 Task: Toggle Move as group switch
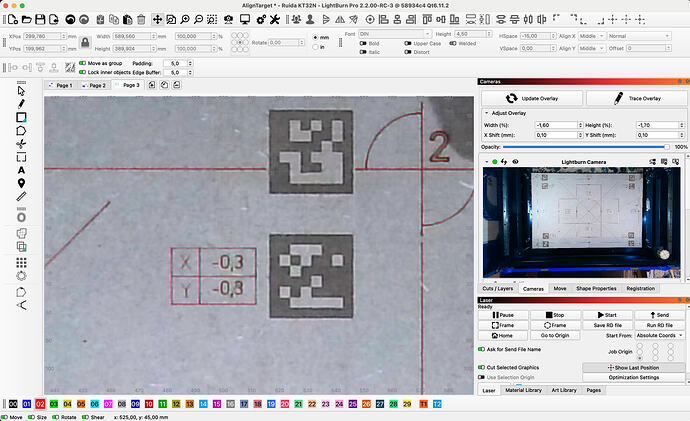[x=82, y=63]
